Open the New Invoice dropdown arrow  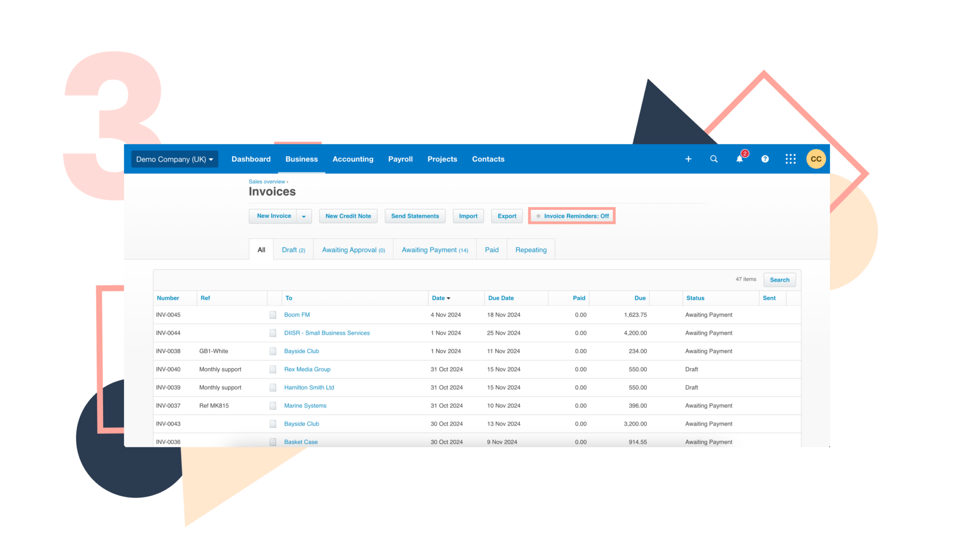pos(305,216)
